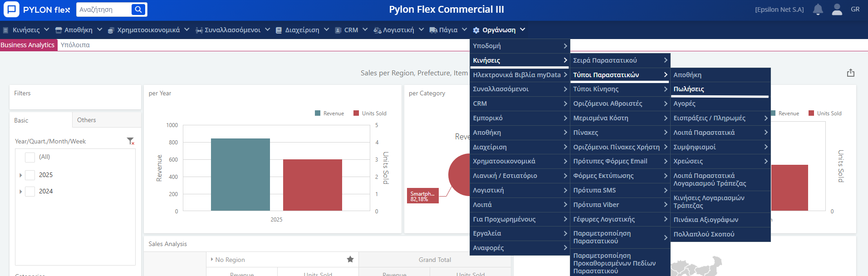Viewport: 868px width, 276px height.
Task: Select Πωλήσεις in the submenu
Action: [x=721, y=89]
